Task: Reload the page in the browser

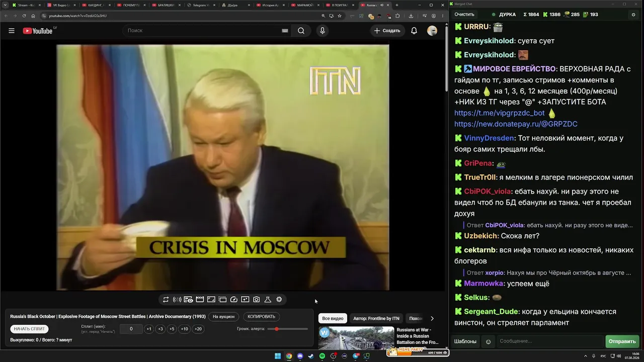Action: 24,16
